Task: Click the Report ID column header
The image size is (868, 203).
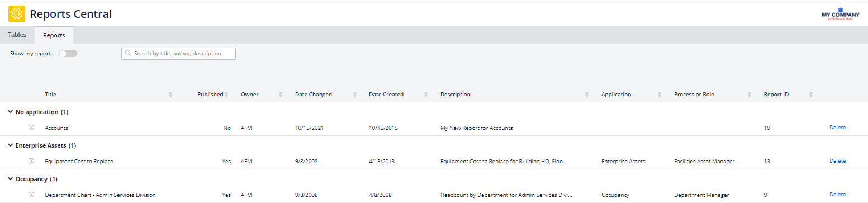Action: coord(776,95)
